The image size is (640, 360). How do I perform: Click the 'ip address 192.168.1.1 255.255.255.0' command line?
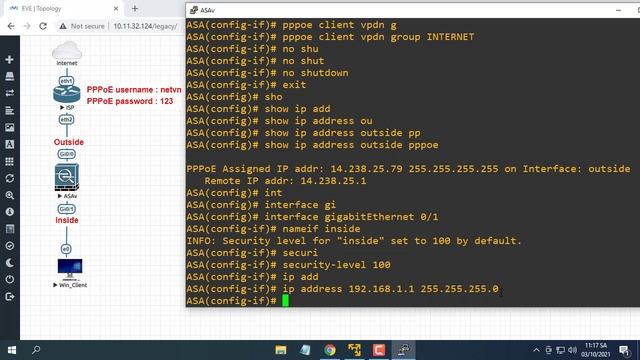point(342,289)
